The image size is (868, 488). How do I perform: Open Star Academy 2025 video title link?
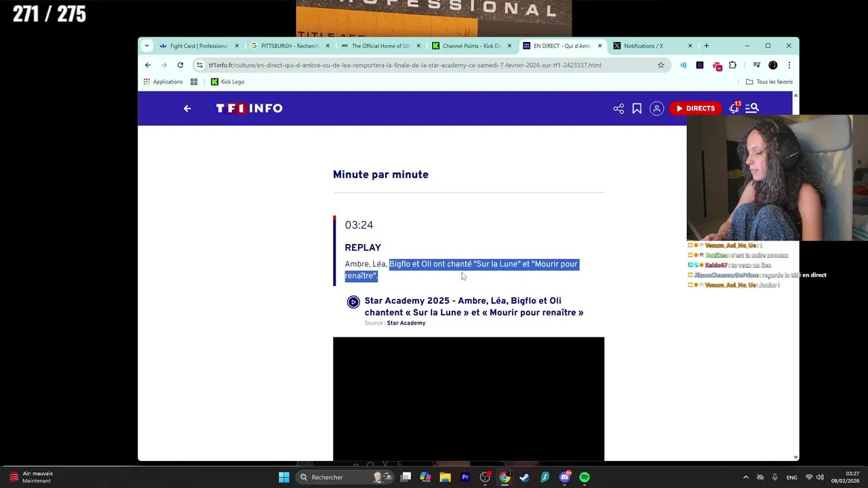tap(474, 306)
